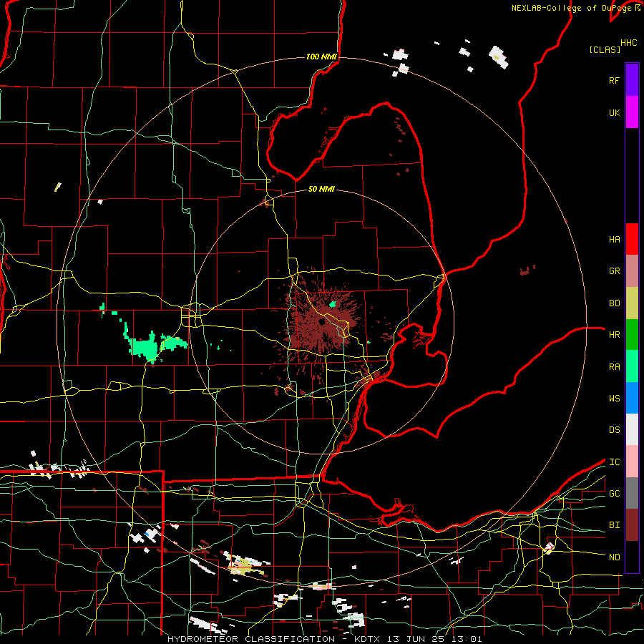Click the RA bright green legend swatch

[632, 366]
